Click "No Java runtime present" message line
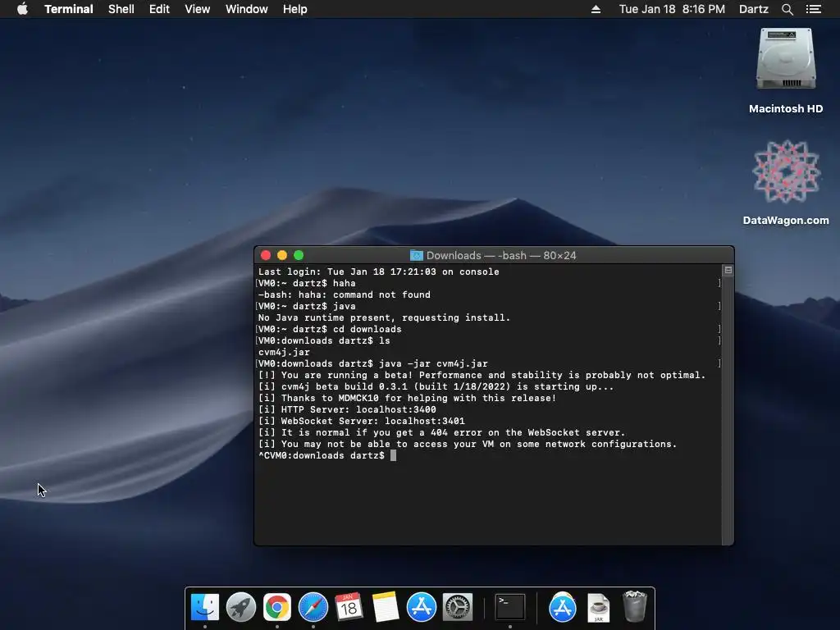 [x=384, y=317]
